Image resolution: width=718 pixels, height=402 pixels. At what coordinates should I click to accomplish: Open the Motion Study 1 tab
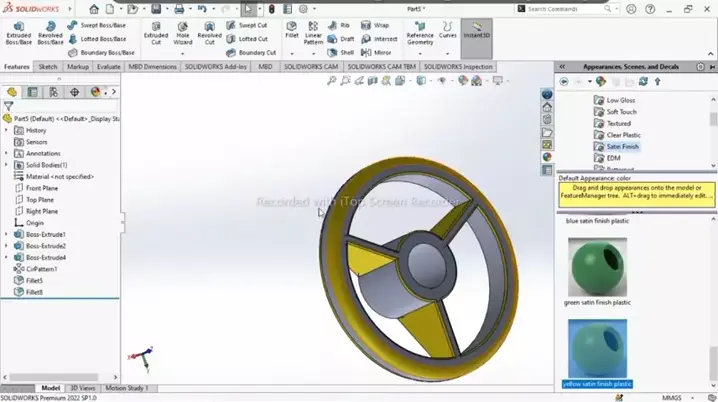(x=127, y=388)
